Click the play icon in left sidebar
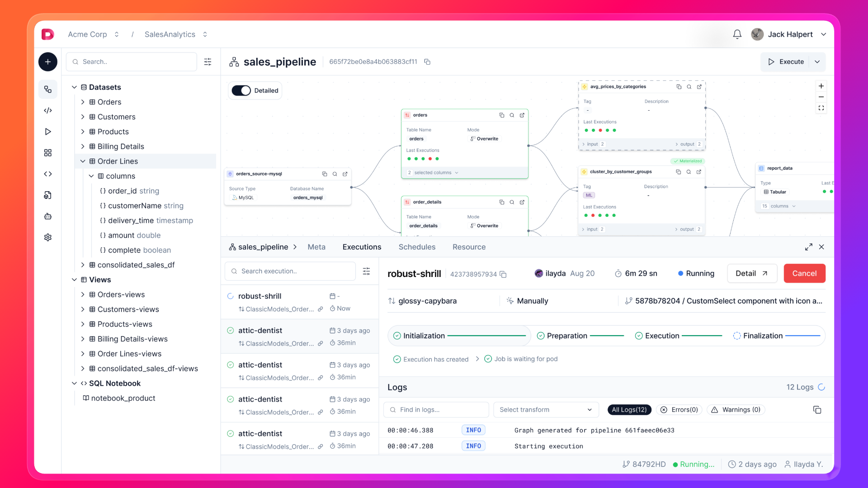The height and width of the screenshot is (488, 868). coord(48,131)
